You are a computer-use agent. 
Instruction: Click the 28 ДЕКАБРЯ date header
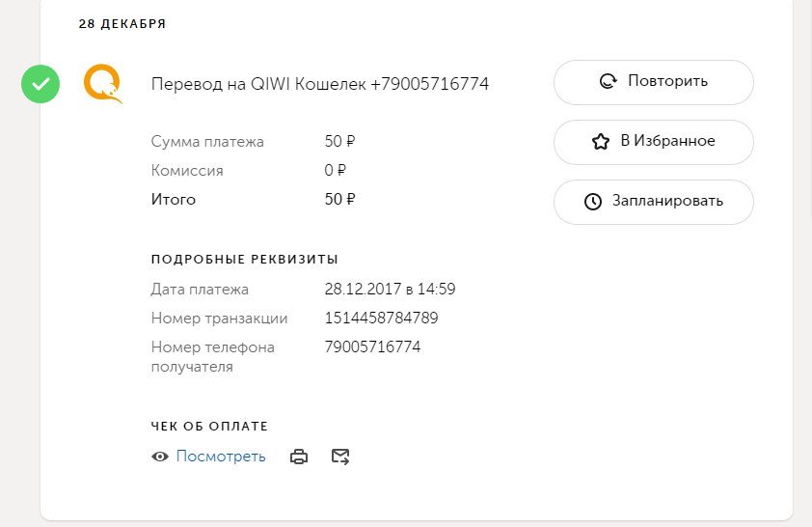pyautogui.click(x=122, y=24)
